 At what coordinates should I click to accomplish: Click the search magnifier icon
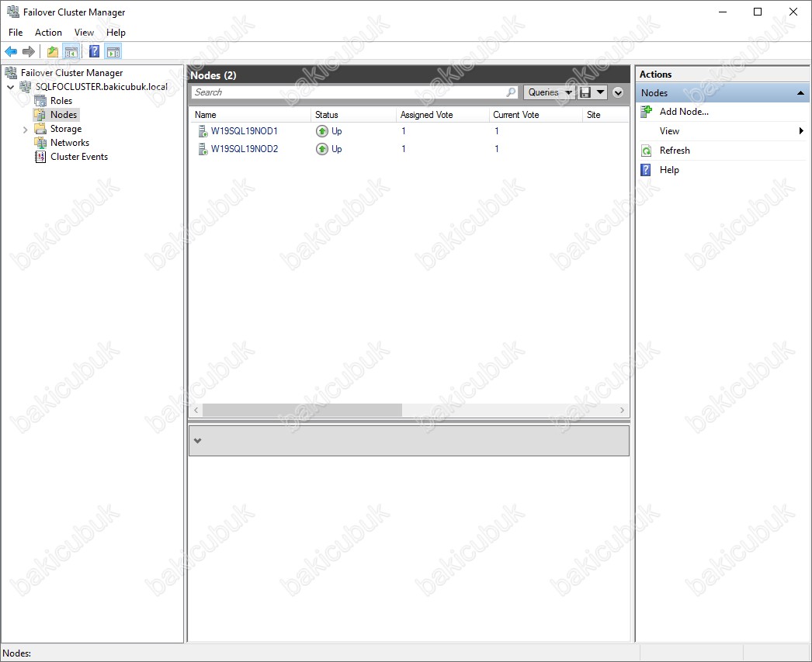point(511,92)
